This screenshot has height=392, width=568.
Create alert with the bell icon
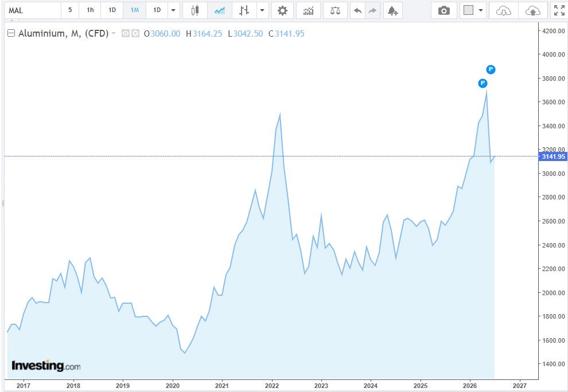click(x=392, y=10)
